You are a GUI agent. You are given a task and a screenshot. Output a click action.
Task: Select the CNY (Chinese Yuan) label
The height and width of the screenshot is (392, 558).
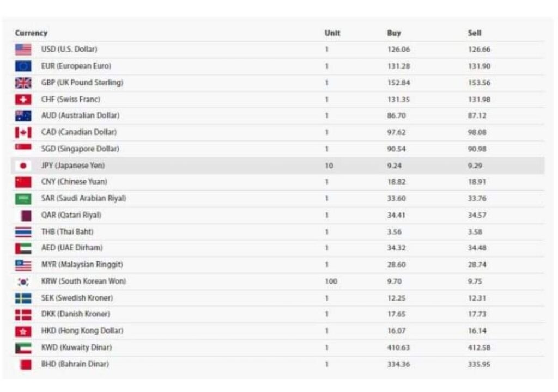[74, 182]
